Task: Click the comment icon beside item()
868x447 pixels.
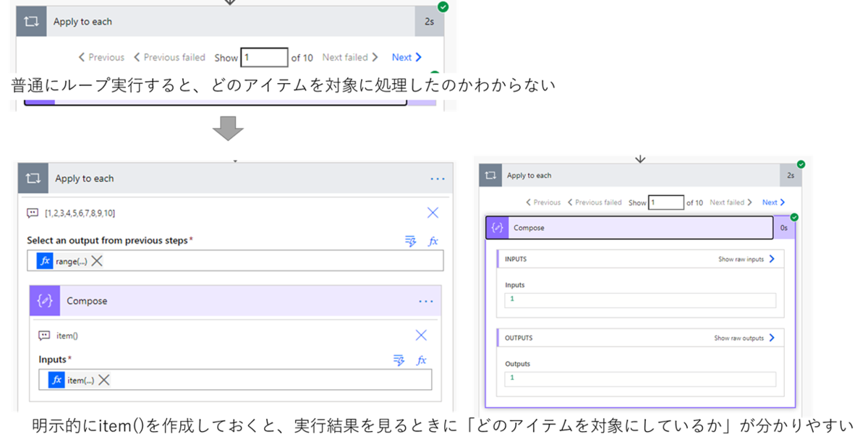Action: (x=44, y=336)
